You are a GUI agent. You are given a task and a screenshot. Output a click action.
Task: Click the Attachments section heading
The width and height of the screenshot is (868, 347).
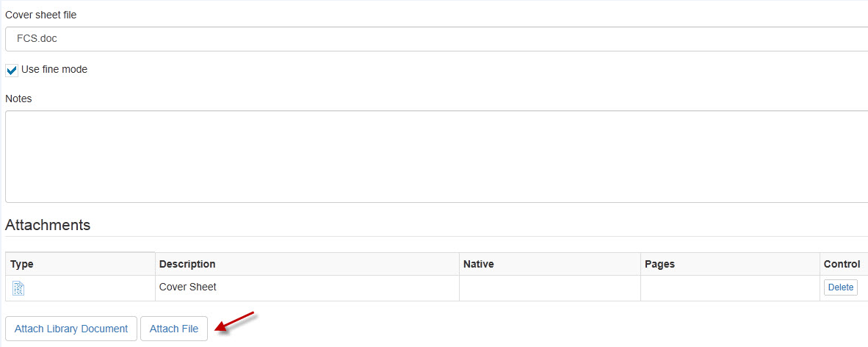48,225
